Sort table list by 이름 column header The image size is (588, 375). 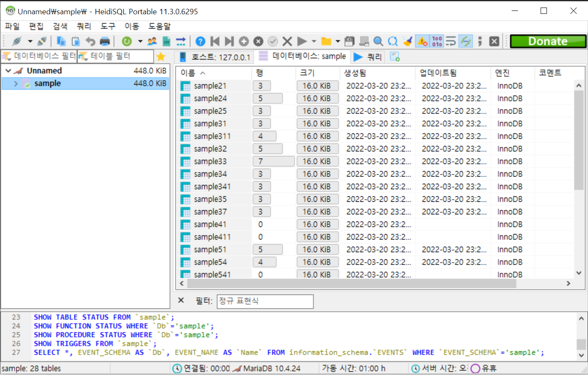214,73
